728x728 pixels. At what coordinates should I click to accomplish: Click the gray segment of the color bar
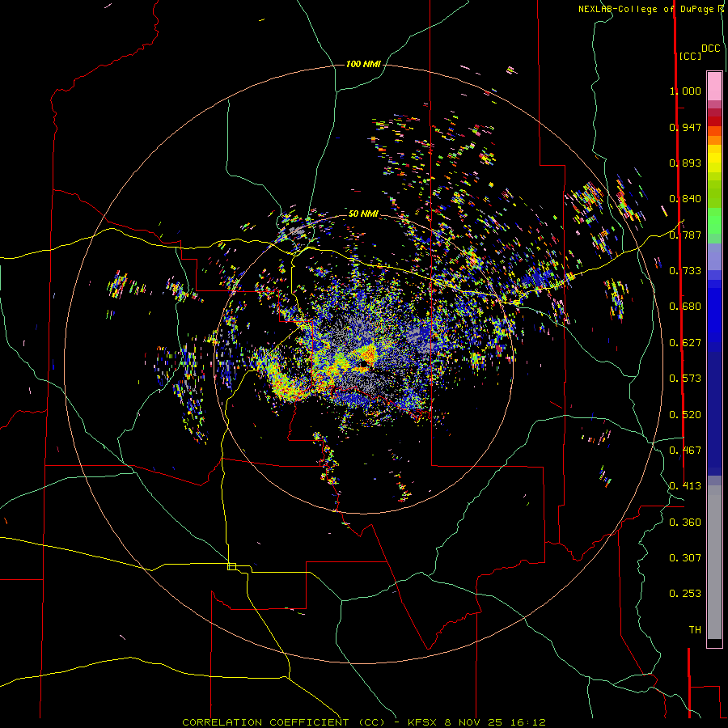point(714,562)
